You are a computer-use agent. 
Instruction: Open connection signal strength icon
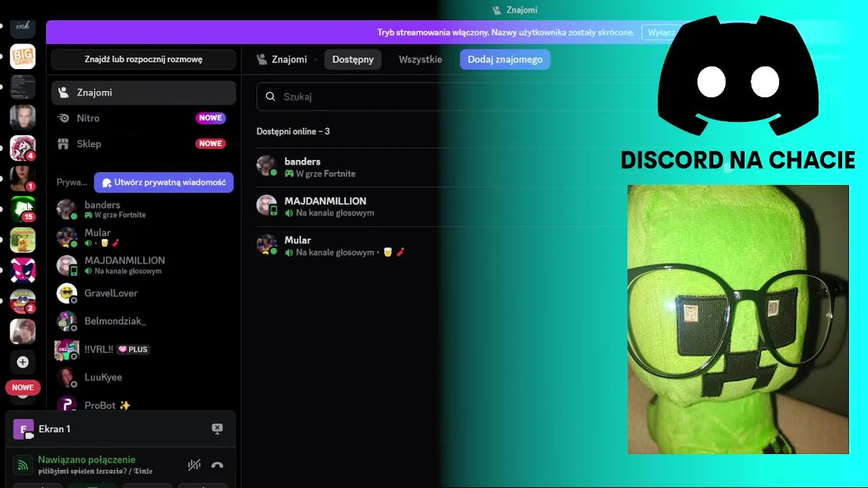[x=22, y=465]
